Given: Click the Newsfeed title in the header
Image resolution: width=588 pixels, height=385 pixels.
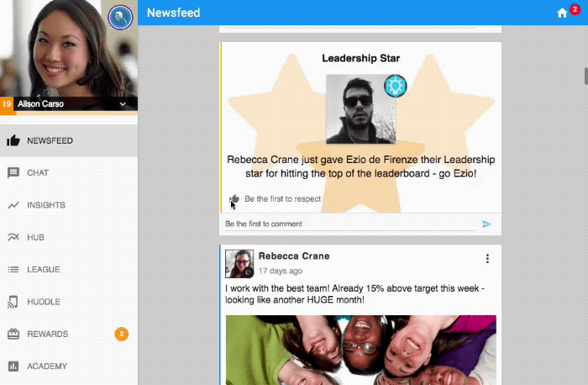Looking at the screenshot, I should coord(173,13).
